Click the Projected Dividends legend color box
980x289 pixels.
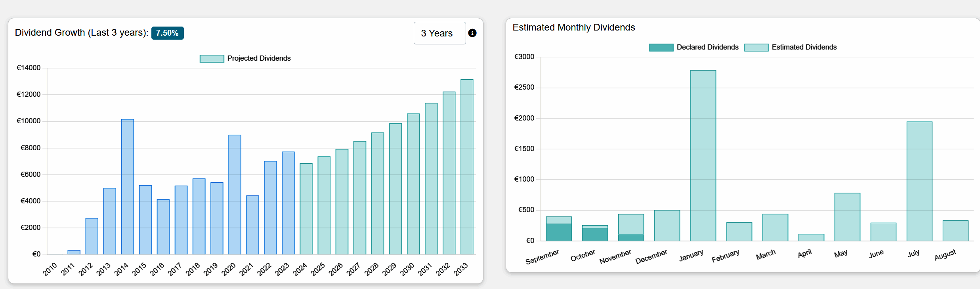coord(212,59)
